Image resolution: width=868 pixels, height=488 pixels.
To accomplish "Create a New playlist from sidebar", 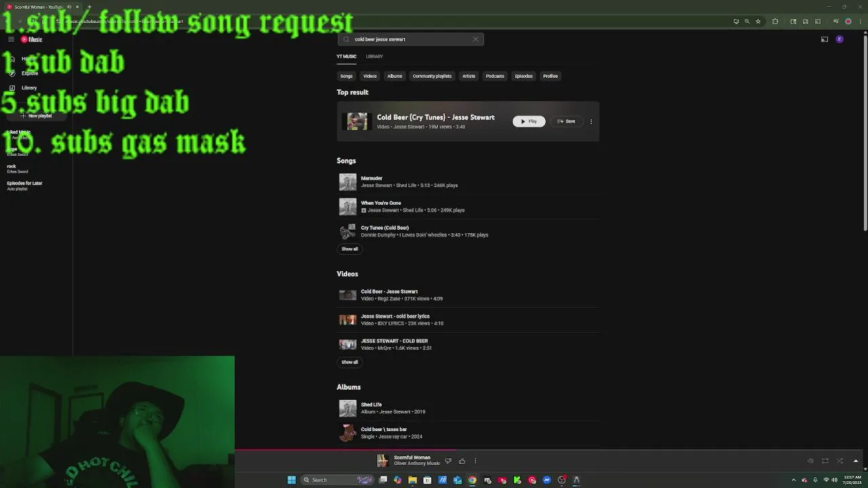I will 36,116.
